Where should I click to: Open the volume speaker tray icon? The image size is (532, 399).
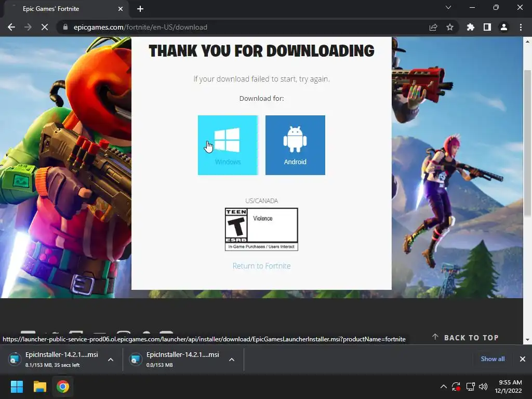click(483, 387)
